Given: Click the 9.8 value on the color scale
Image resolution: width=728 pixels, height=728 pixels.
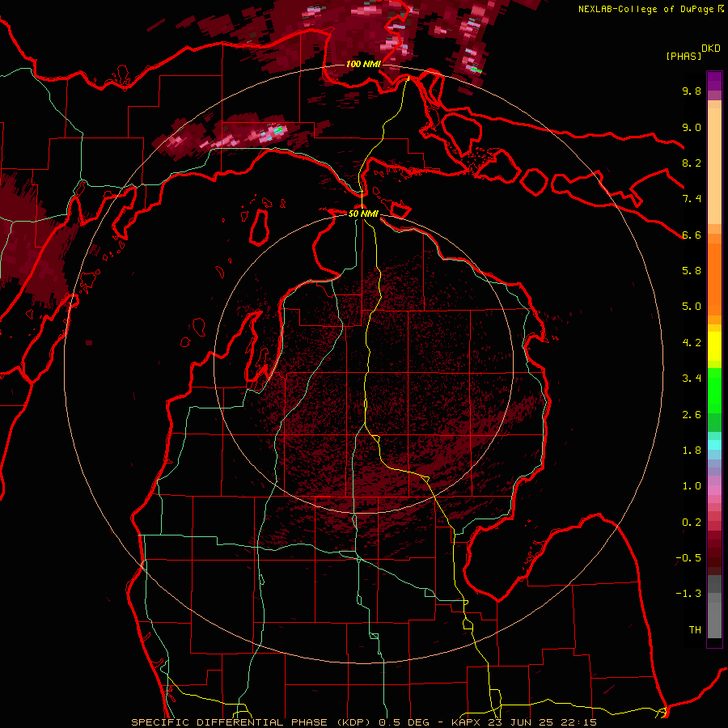Looking at the screenshot, I should (692, 91).
